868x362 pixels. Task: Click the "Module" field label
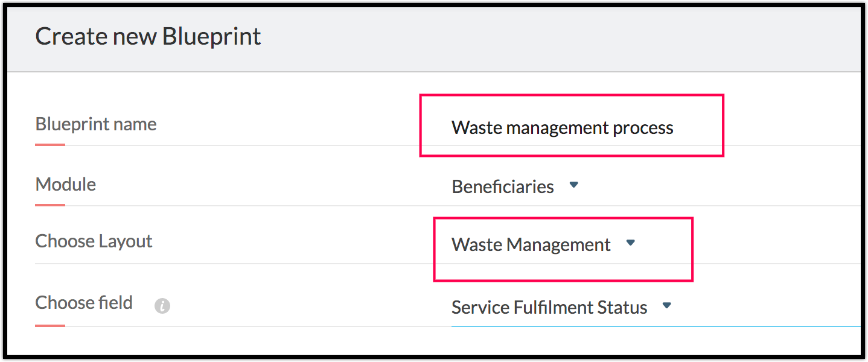(x=66, y=185)
